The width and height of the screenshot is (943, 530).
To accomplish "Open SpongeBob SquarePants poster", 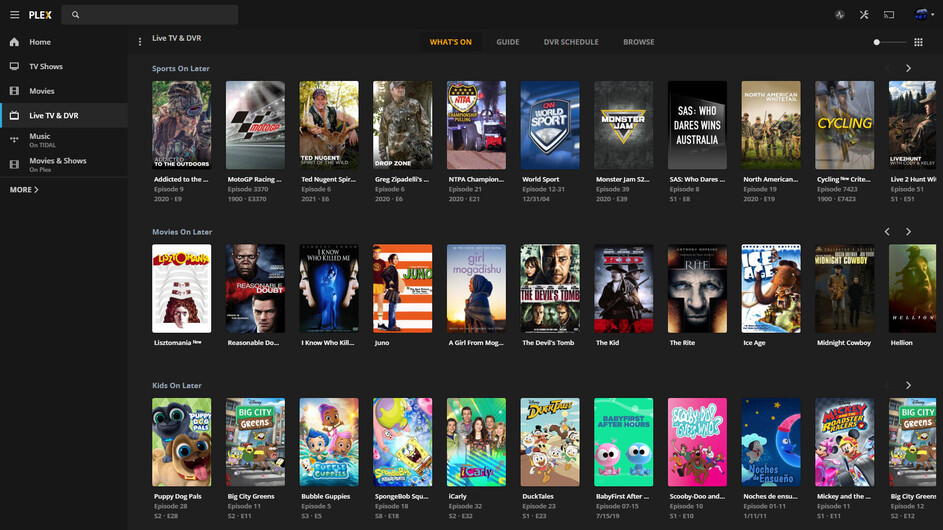I will point(402,442).
